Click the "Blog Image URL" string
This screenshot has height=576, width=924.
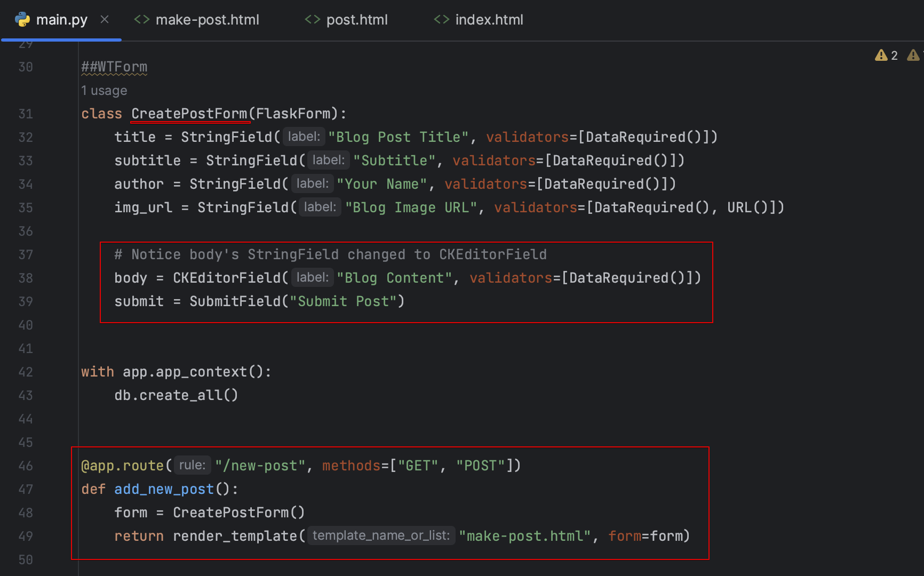(x=411, y=207)
